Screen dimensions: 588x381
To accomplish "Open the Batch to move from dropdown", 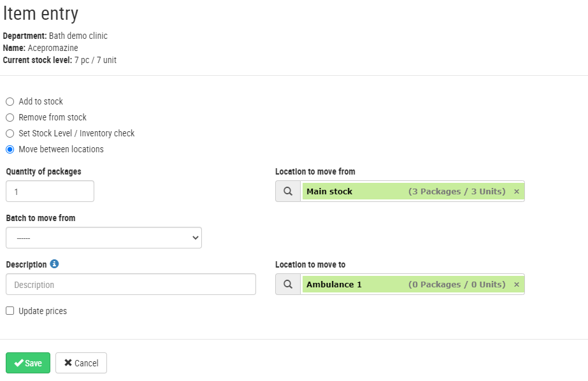I will [x=104, y=238].
